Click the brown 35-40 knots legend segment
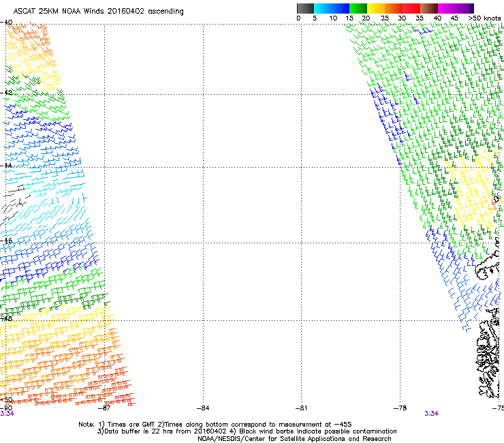This screenshot has height=443, width=504. click(x=429, y=8)
